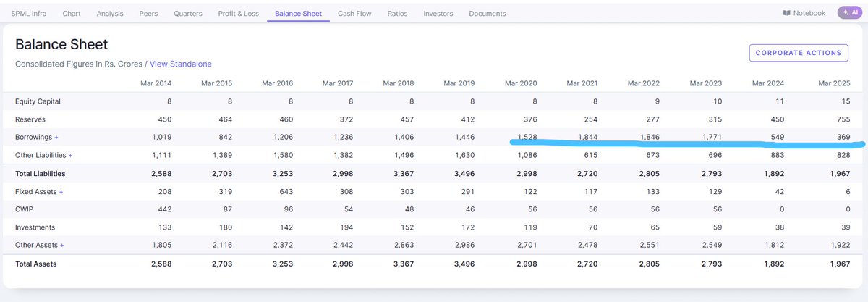Click the Mar 2014 column header
The height and width of the screenshot is (302, 868).
(156, 83)
